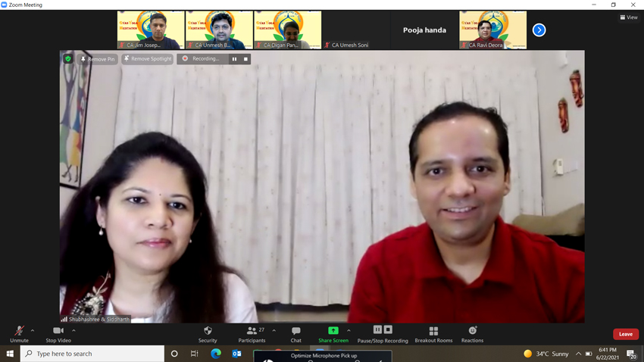Open the Chat panel
The width and height of the screenshot is (644, 362).
point(295,333)
